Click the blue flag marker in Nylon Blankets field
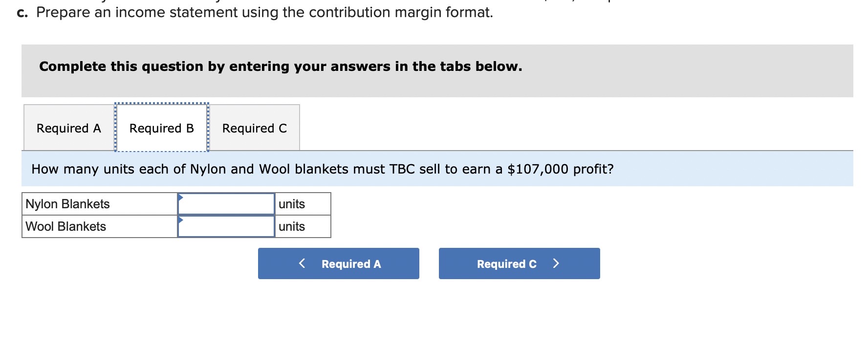Image resolution: width=868 pixels, height=351 pixels. point(181,197)
